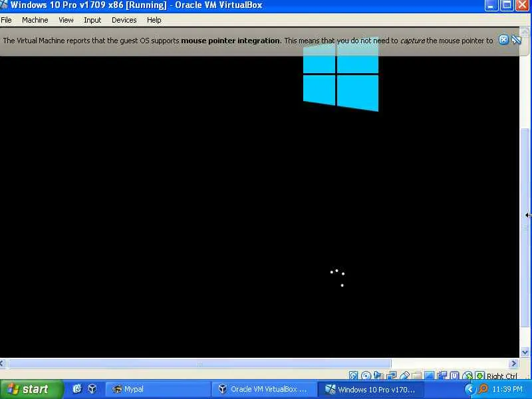
Task: Click the audio status icon
Action: pos(378,375)
